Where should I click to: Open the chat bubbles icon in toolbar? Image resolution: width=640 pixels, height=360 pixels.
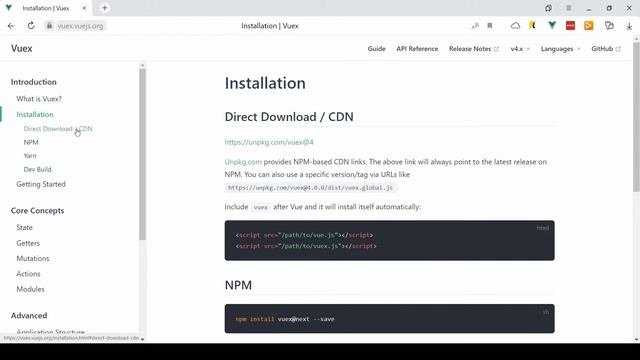pos(609,26)
